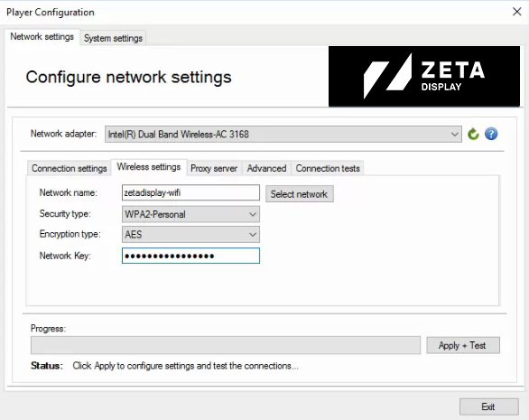Open the Advanced tab
529x420 pixels.
tap(266, 168)
